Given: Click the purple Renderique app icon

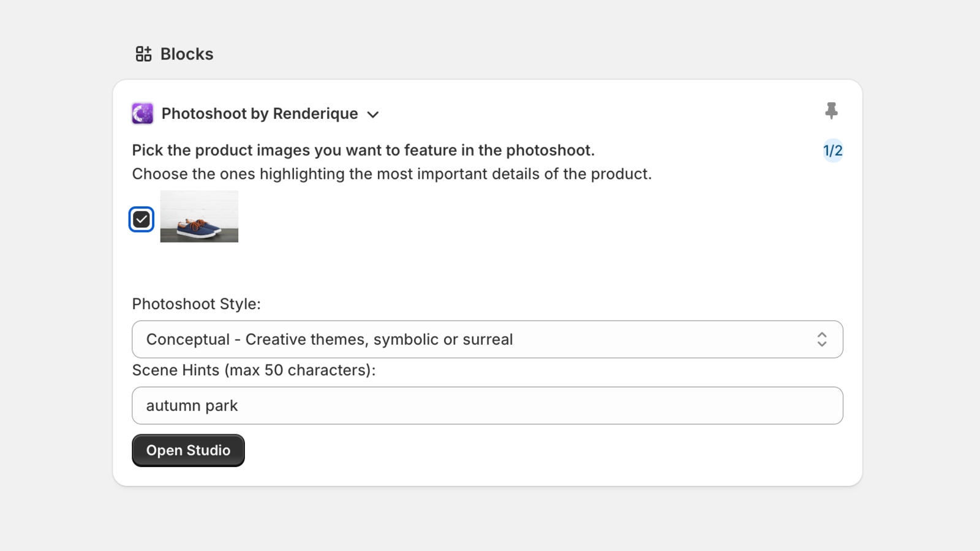Looking at the screenshot, I should tap(143, 114).
